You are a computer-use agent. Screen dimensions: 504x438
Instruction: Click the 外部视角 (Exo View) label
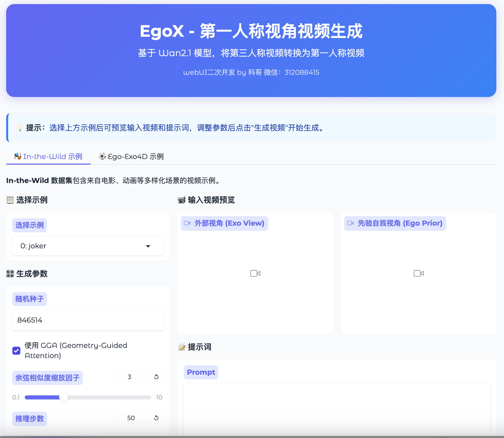(229, 223)
